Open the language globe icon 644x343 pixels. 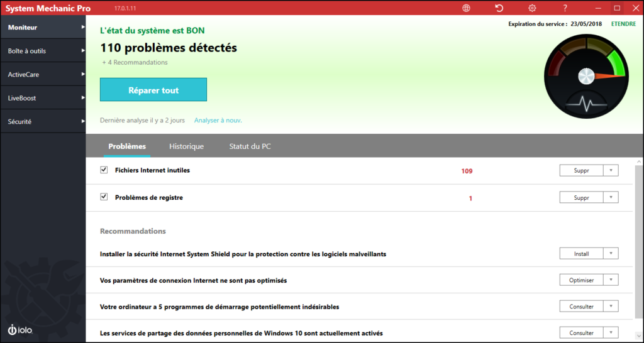[466, 8]
